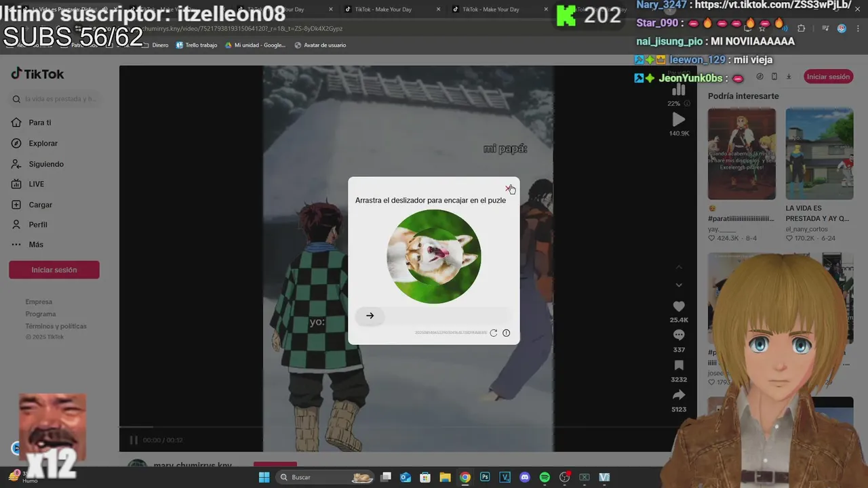Close the third browser tab
The image size is (868, 488).
click(331, 9)
